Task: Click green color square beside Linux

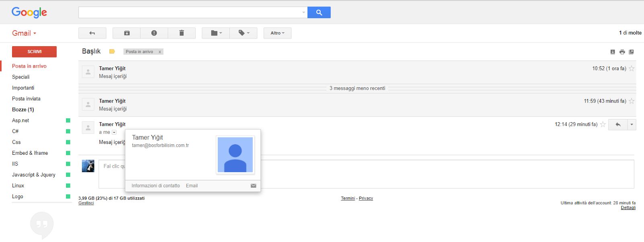Action: point(68,185)
